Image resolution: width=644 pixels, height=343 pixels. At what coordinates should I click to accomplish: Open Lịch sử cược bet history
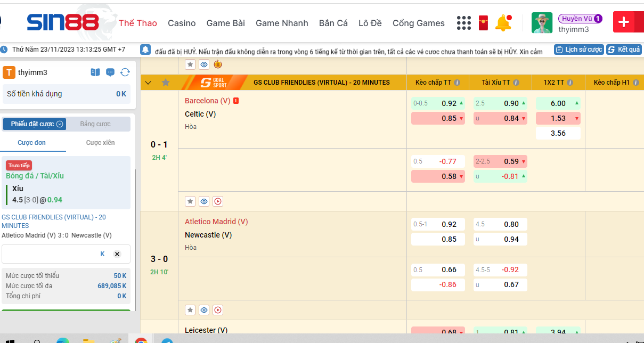click(x=578, y=50)
